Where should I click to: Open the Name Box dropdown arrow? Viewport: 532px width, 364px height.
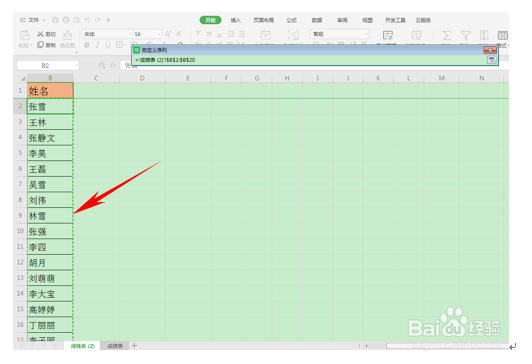point(77,65)
